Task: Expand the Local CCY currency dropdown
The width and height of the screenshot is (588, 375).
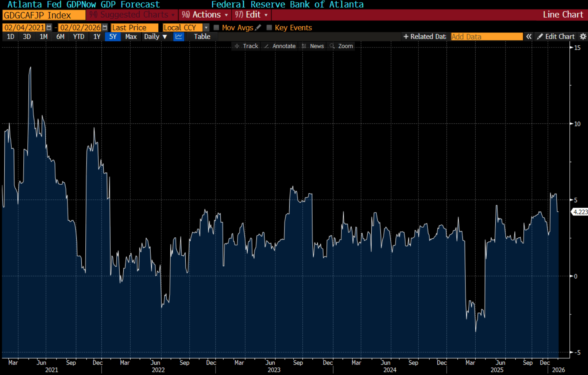Action: pos(206,28)
